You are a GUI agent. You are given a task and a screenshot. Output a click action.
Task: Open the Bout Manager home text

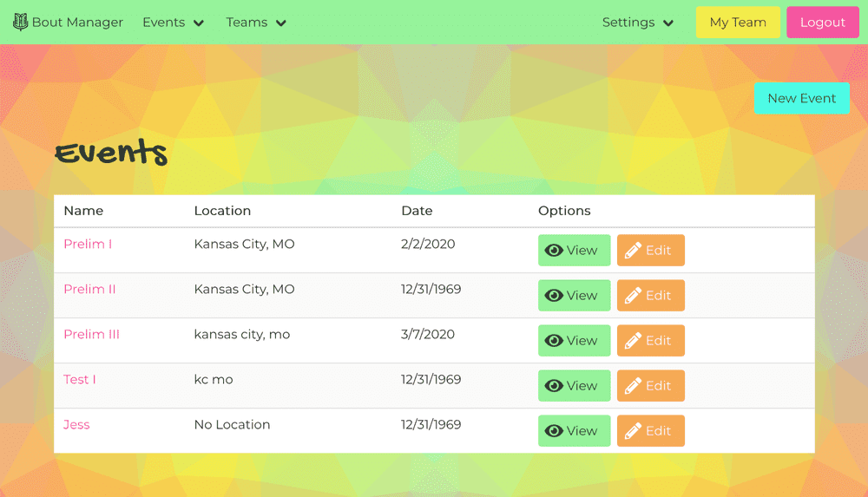point(77,23)
